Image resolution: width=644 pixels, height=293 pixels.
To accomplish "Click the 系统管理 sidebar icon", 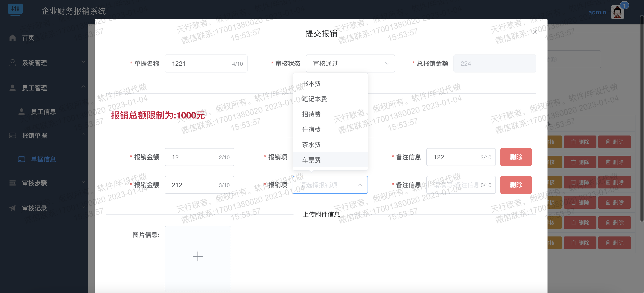I will pos(12,63).
